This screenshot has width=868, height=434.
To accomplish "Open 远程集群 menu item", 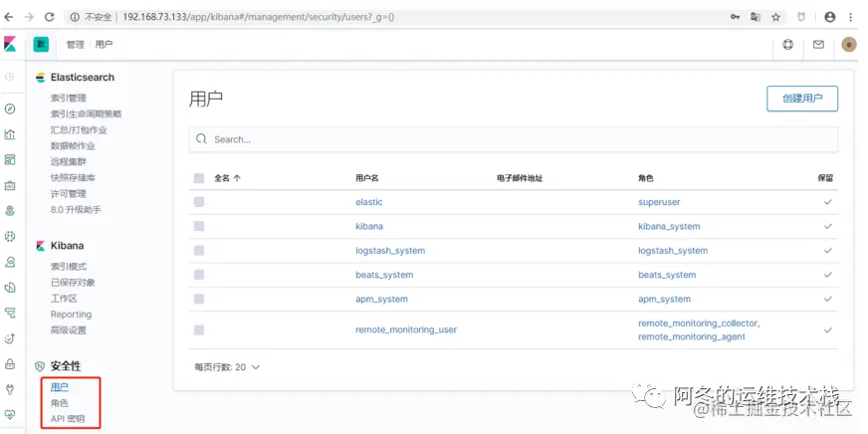I will point(69,161).
